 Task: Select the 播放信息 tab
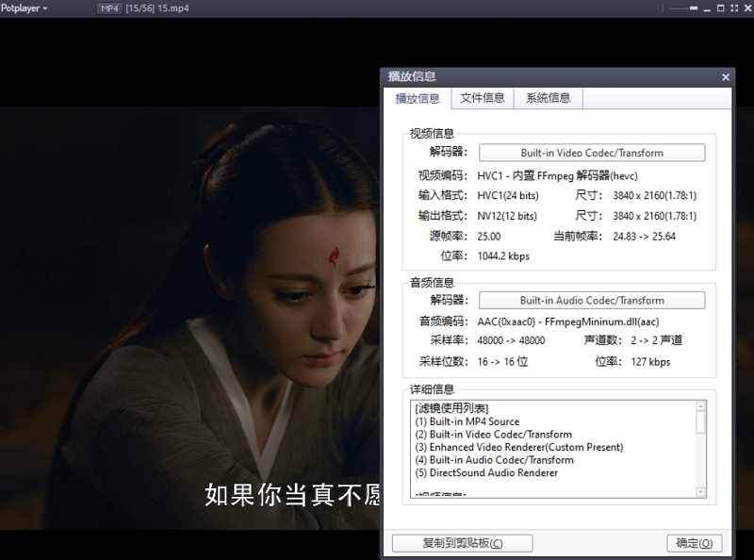coord(418,98)
